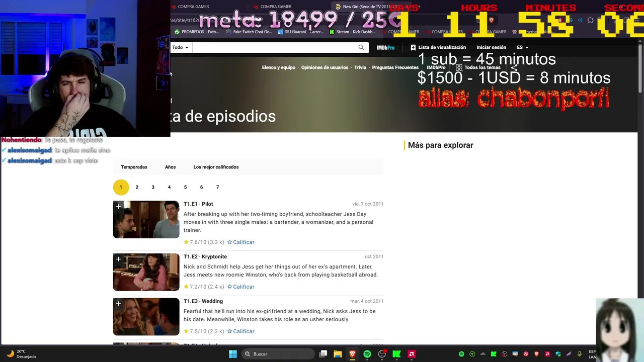Click the green Kick icon in system tray

coord(494,354)
